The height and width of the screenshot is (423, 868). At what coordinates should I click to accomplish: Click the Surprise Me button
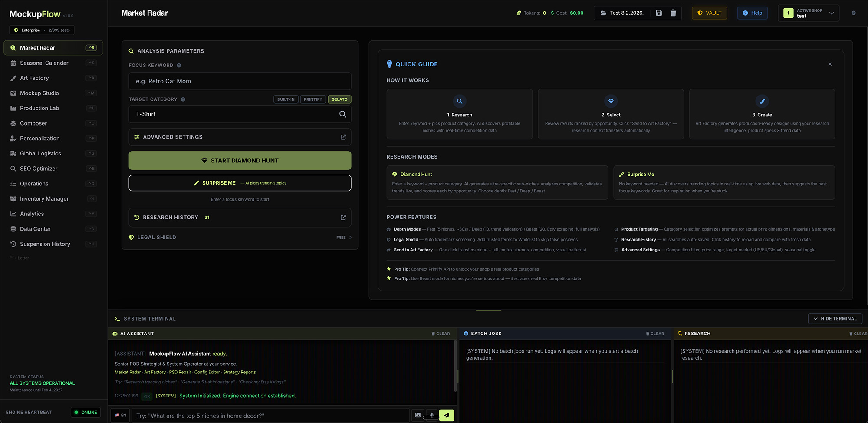click(x=240, y=183)
